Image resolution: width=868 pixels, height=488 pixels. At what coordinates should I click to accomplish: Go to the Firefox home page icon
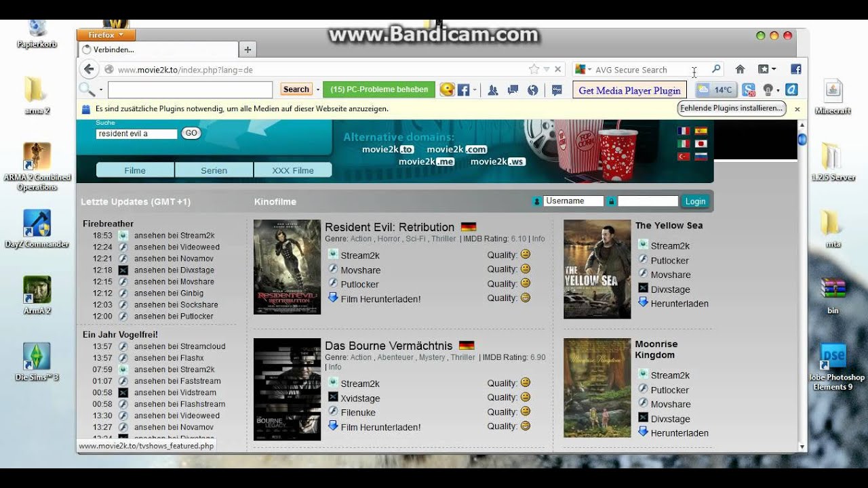[x=741, y=69]
